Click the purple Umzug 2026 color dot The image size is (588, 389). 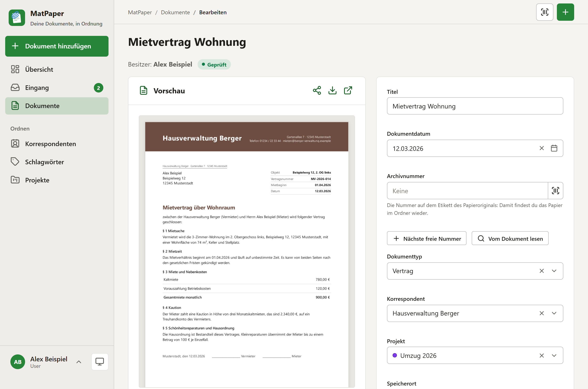[x=395, y=355]
